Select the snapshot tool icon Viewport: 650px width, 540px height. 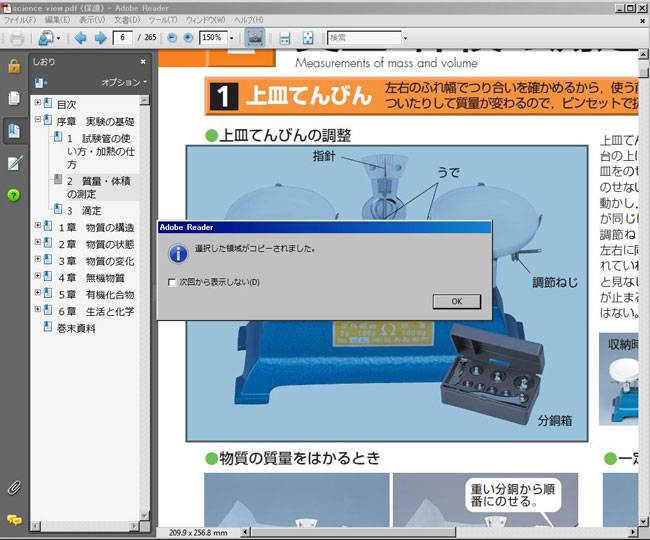coord(255,38)
